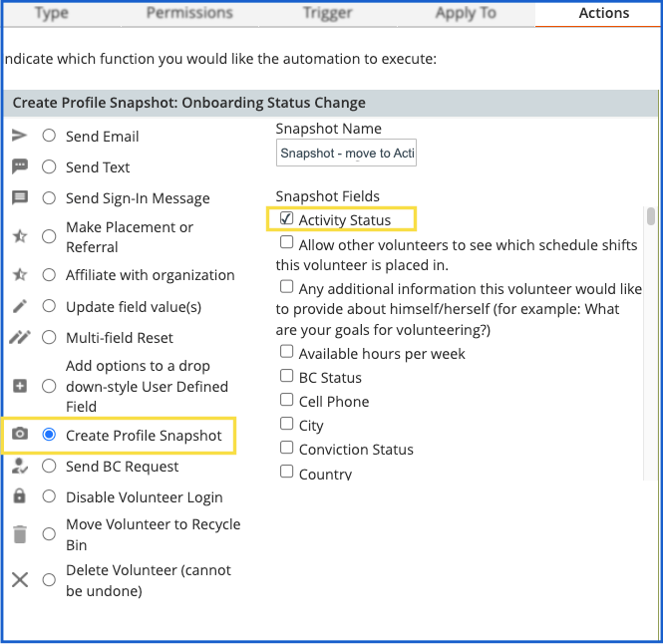Click the Snapshot Name text field
Viewport: 663px width, 644px height.
346,153
